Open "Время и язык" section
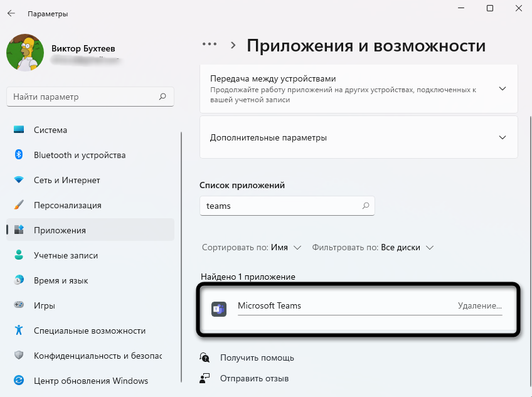 pyautogui.click(x=90, y=280)
